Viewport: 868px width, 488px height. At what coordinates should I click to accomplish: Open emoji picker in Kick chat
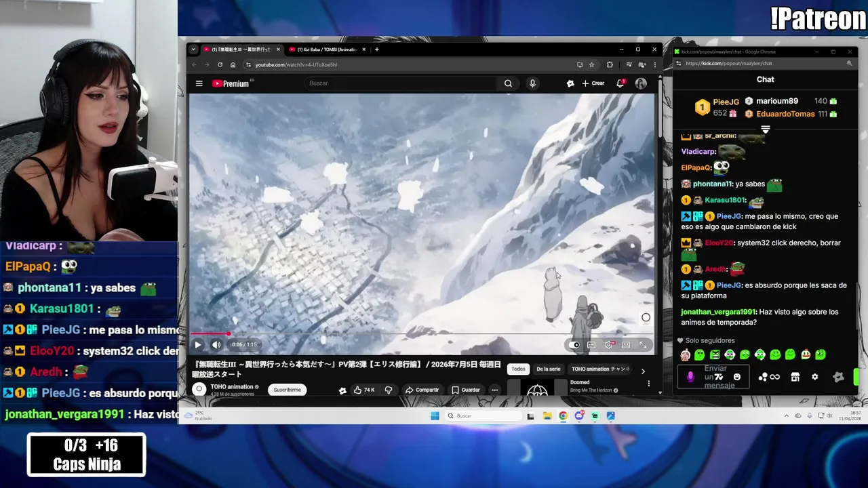(x=737, y=377)
